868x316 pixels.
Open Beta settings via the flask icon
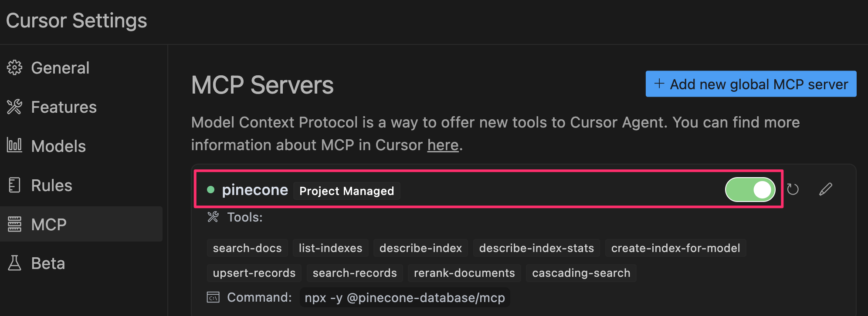coord(14,263)
